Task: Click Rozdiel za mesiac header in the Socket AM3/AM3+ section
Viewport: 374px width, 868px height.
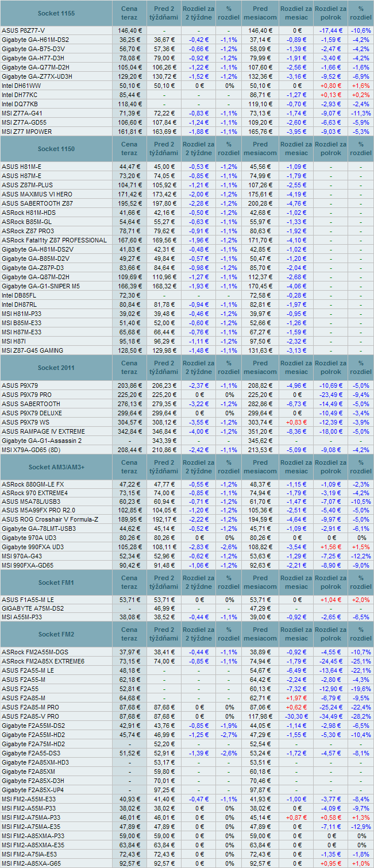Action: [x=297, y=467]
